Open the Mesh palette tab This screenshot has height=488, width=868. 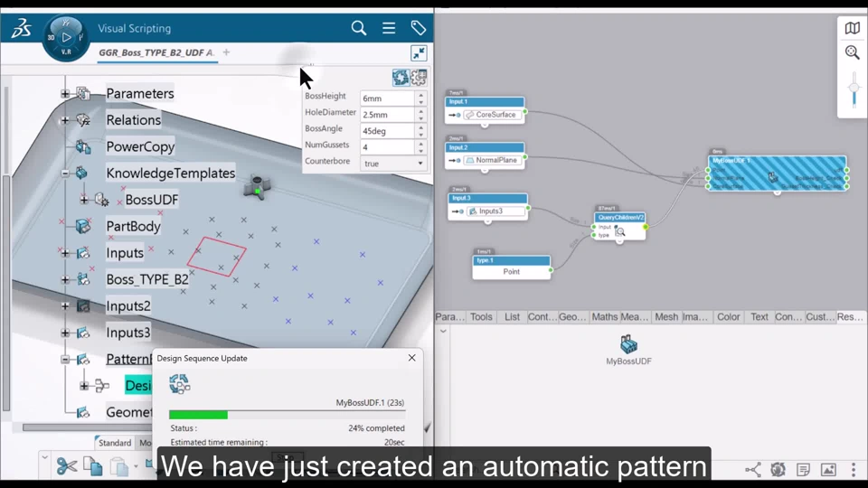pos(666,316)
